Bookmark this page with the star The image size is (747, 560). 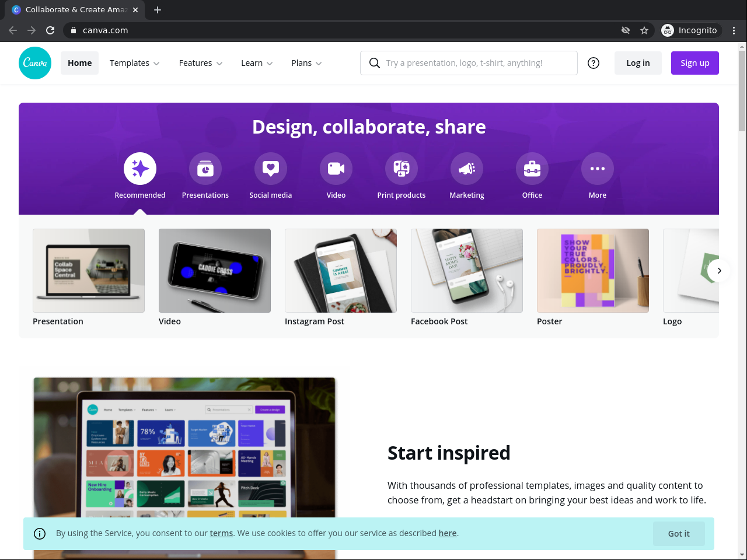644,30
